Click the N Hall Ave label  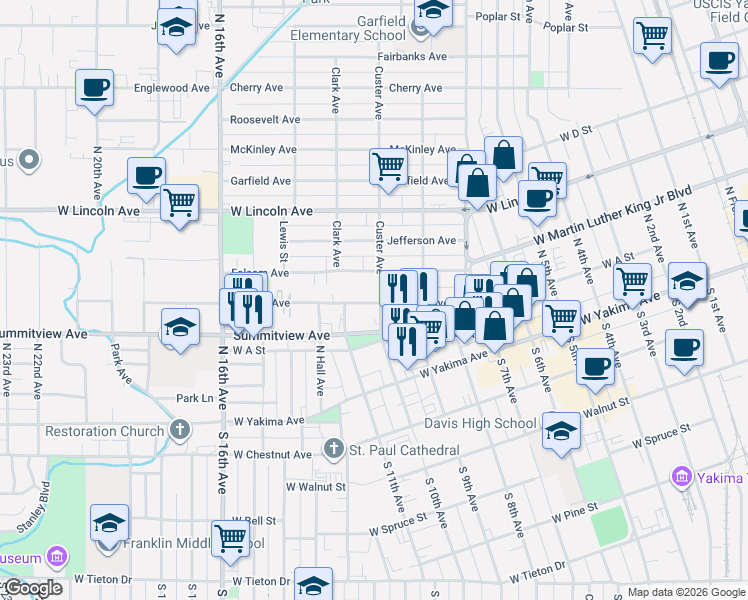coord(320,371)
